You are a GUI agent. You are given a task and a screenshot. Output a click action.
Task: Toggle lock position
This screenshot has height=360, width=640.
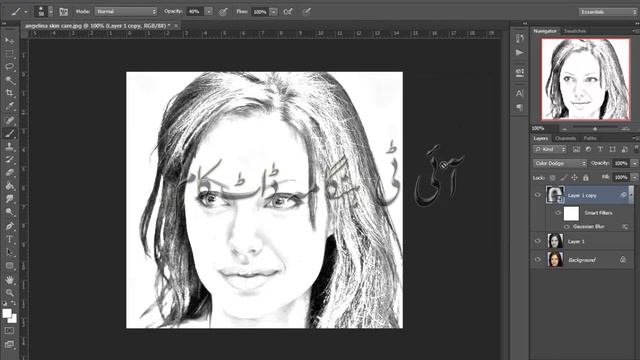point(575,178)
